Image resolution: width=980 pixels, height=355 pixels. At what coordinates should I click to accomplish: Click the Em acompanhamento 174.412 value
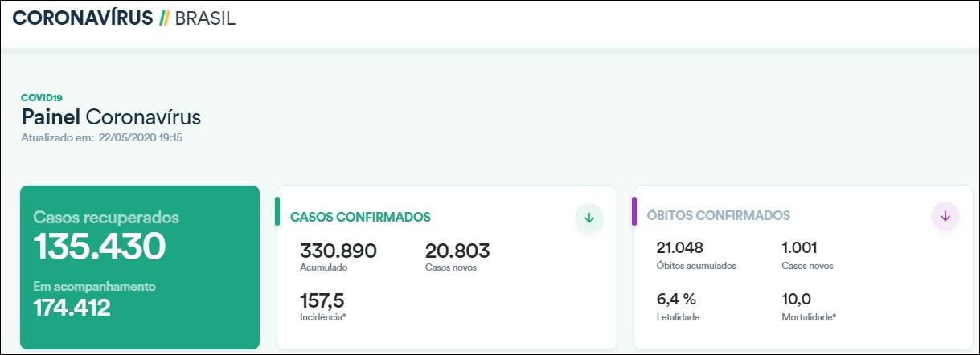[x=72, y=307]
